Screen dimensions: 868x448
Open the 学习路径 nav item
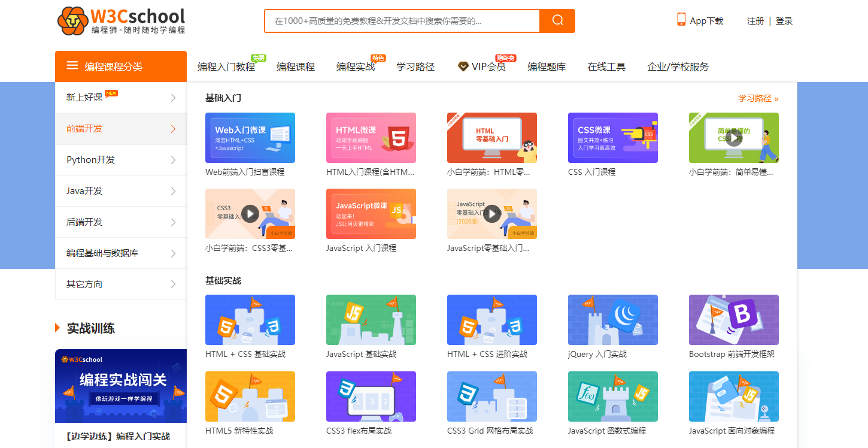[415, 66]
